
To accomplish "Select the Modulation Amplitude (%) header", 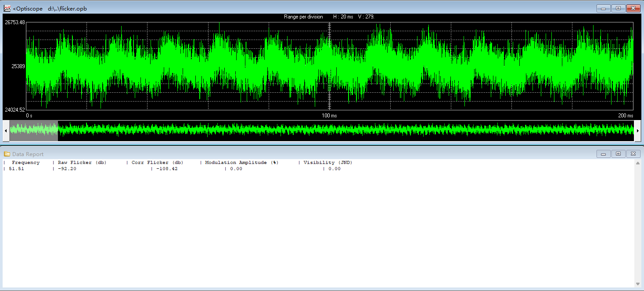I will [241, 163].
